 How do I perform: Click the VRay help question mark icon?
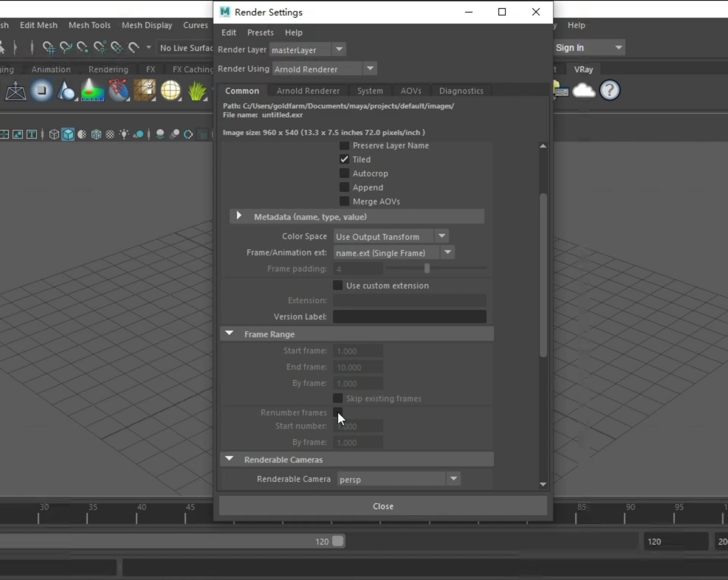click(x=609, y=91)
